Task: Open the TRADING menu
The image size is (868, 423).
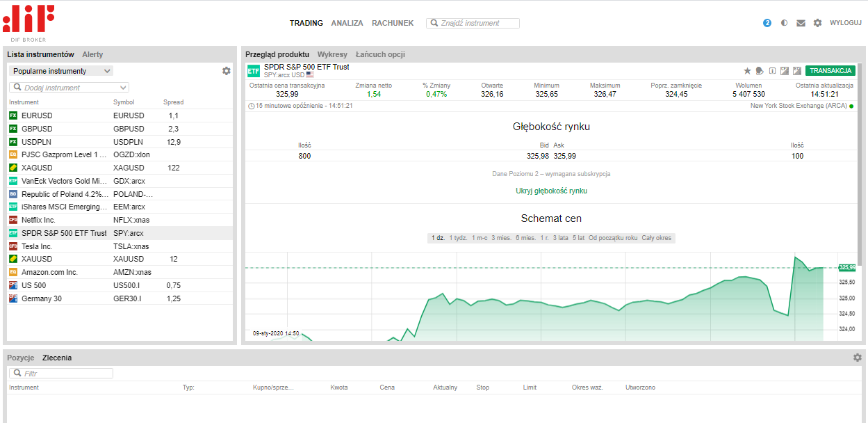Action: 306,23
